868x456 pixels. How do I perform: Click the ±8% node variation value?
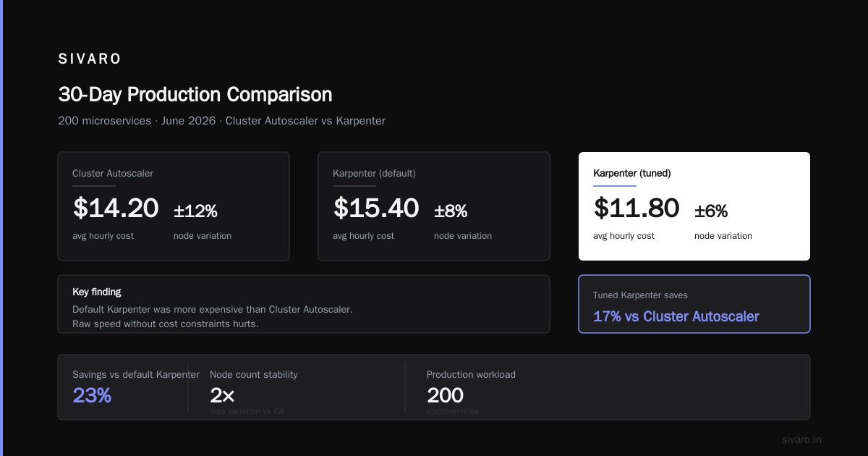451,211
